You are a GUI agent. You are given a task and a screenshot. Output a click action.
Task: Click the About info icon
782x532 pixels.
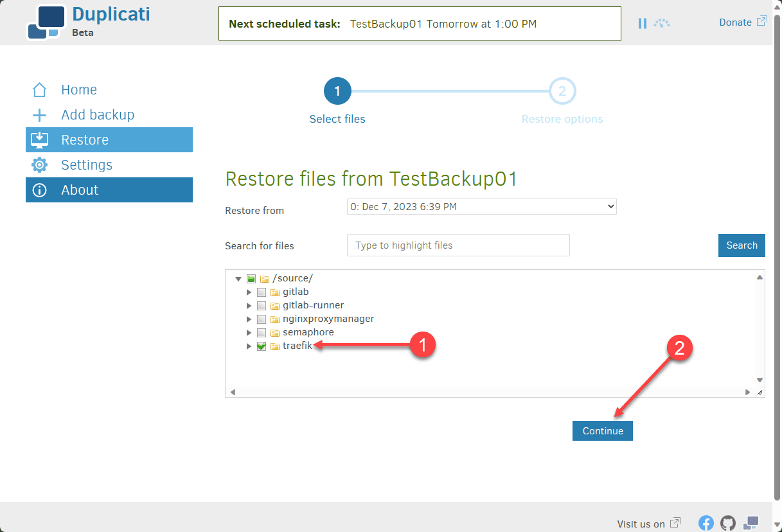40,190
